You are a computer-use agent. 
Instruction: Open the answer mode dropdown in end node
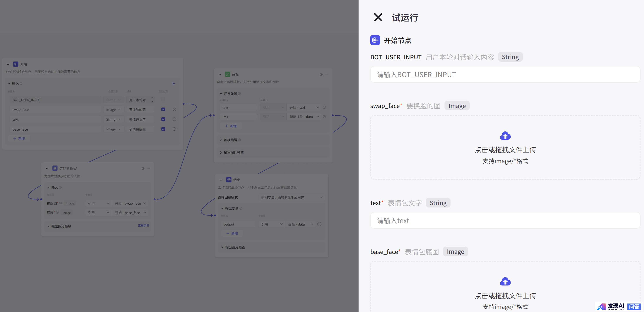(x=292, y=197)
